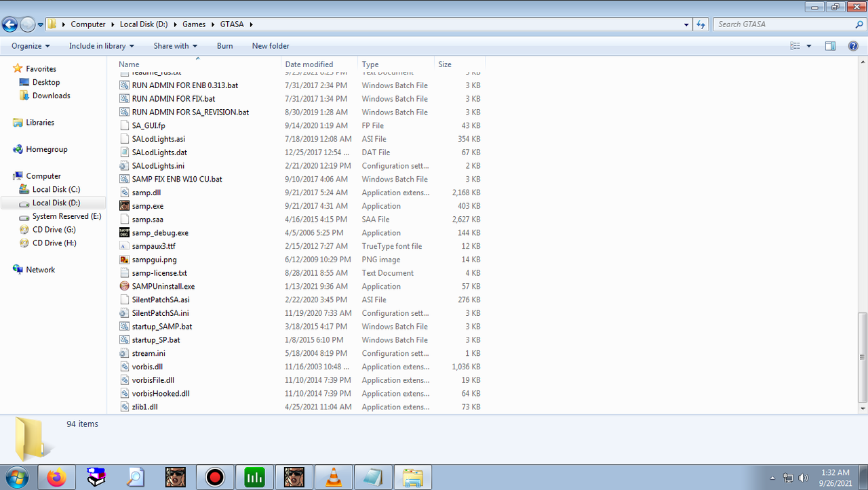Open the Windows Start menu

16,477
